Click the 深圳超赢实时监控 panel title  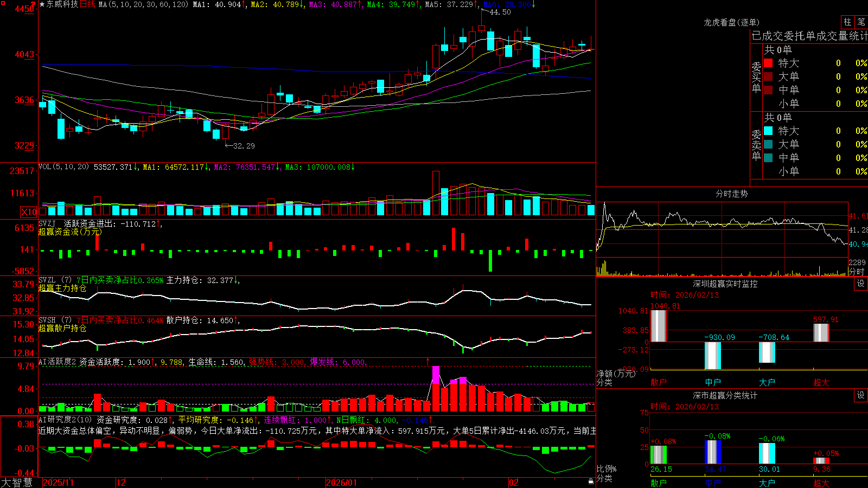tap(725, 284)
